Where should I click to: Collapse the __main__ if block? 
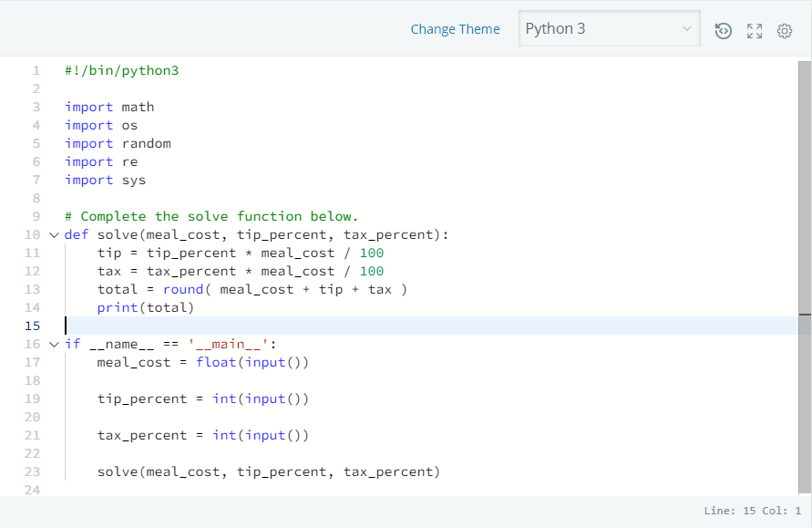click(x=53, y=344)
